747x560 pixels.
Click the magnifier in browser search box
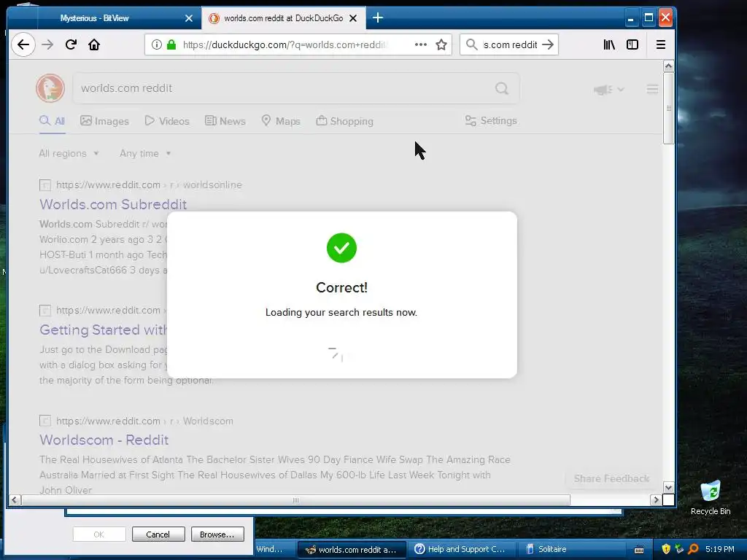coord(472,44)
